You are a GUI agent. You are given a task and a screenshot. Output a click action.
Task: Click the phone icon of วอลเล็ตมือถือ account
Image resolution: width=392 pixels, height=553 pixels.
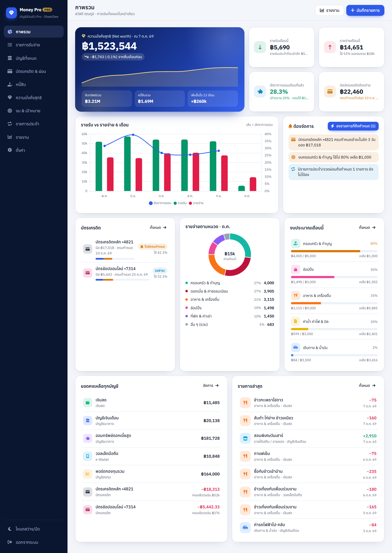[88, 456]
